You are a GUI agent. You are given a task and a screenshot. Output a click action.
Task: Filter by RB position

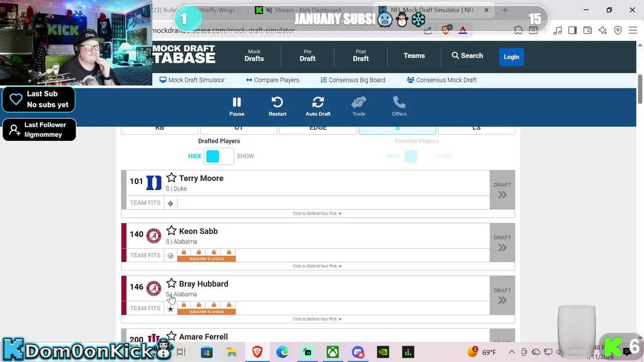coord(159,129)
